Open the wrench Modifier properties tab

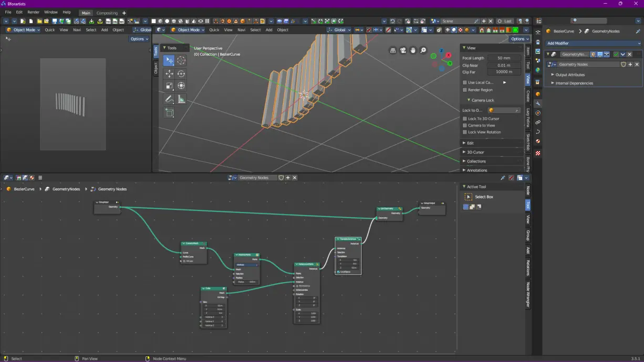(537, 103)
